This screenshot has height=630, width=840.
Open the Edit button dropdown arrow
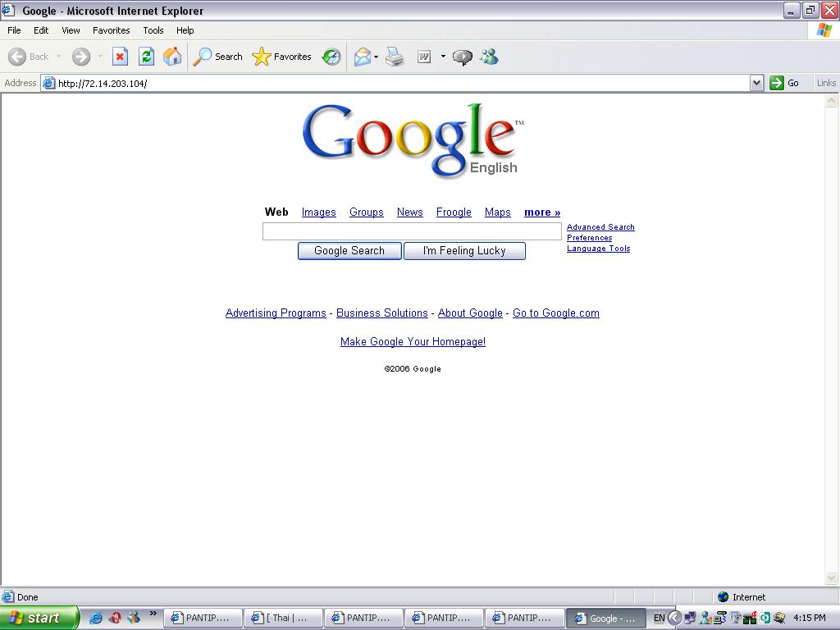click(x=443, y=57)
